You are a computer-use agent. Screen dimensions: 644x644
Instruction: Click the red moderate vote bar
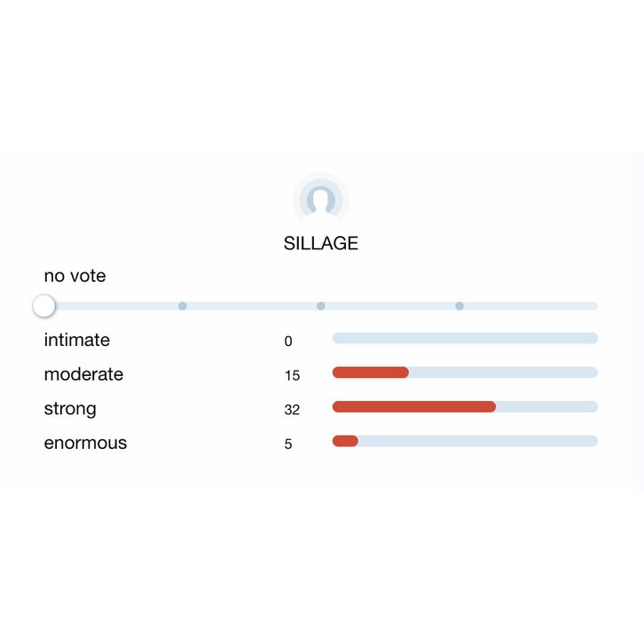pyautogui.click(x=371, y=373)
